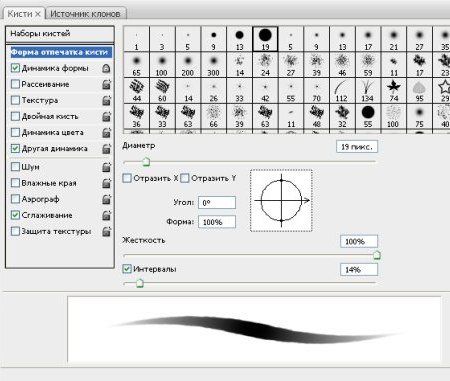Select the soft round 75 brush
Screen dimensions: 450x381
pos(419,116)
